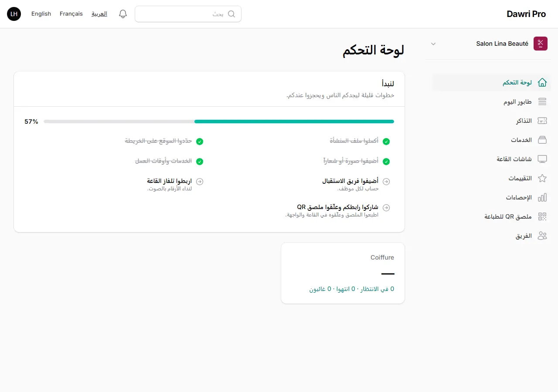Click the بحث search field
Image resolution: width=558 pixels, height=392 pixels.
[188, 14]
